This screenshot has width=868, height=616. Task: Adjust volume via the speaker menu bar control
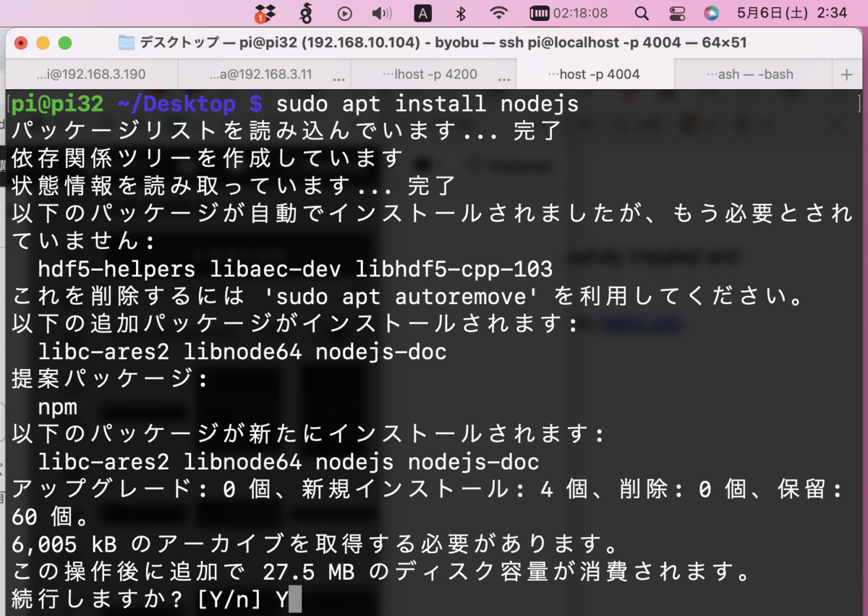point(381,14)
